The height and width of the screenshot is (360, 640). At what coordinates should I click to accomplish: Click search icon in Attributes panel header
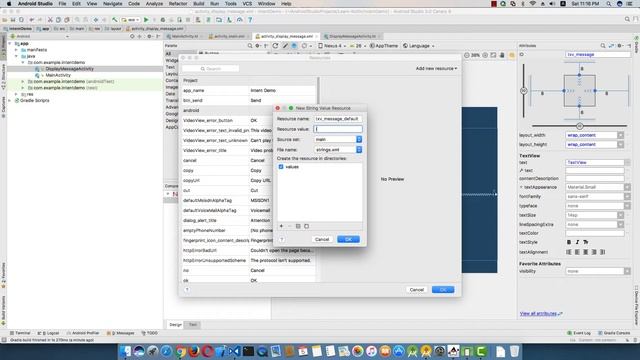tap(603, 46)
